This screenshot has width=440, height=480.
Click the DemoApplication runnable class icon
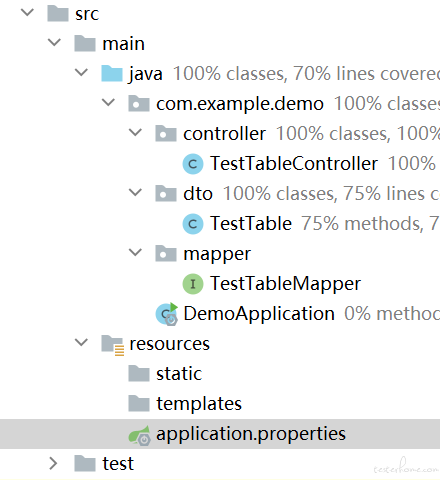pyautogui.click(x=167, y=314)
